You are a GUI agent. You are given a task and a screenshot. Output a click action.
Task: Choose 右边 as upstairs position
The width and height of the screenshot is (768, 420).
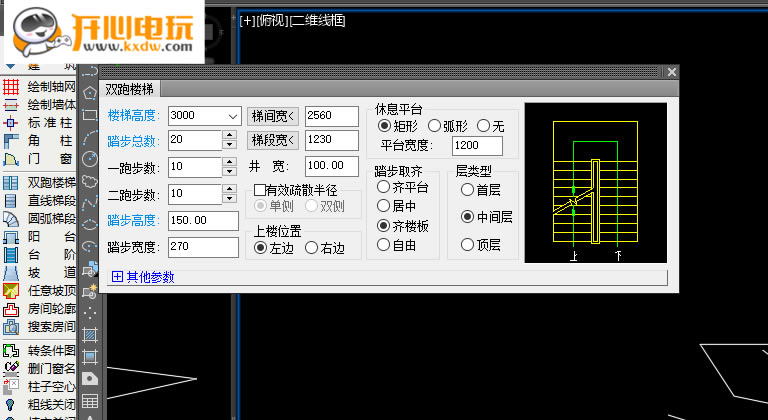coord(312,247)
